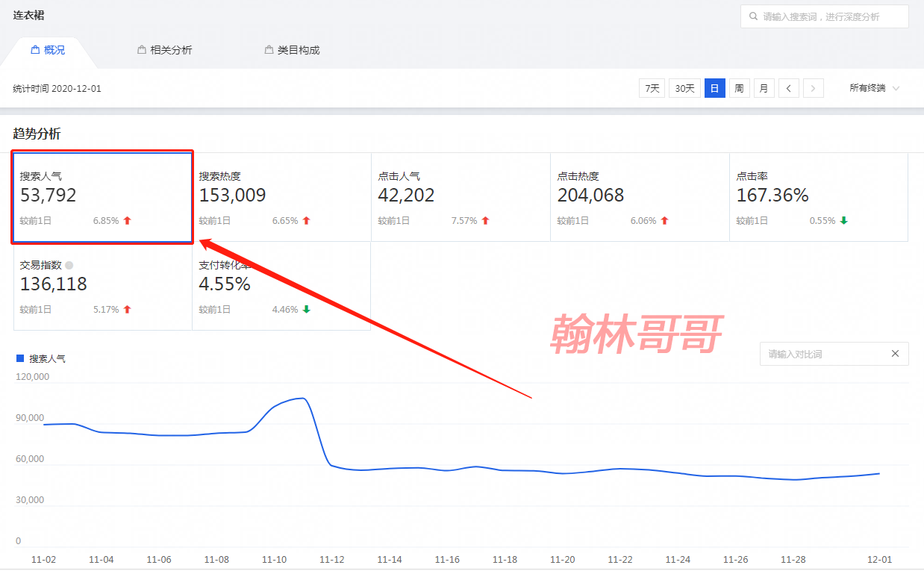Select the 月 monthly granularity button
This screenshot has height=571, width=924.
pos(764,88)
